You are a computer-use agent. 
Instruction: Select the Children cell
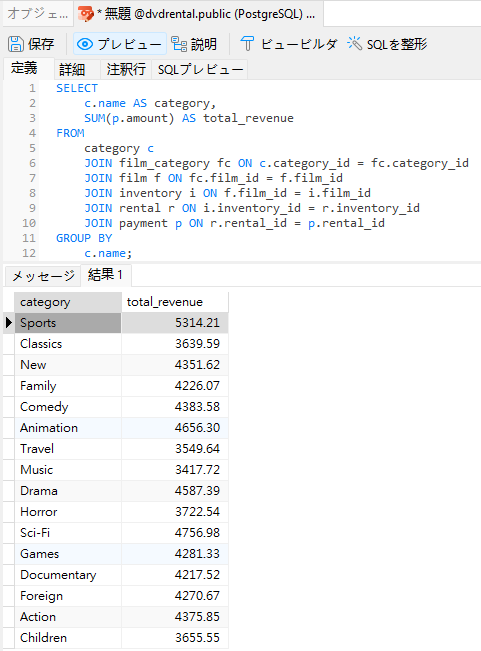pos(68,638)
